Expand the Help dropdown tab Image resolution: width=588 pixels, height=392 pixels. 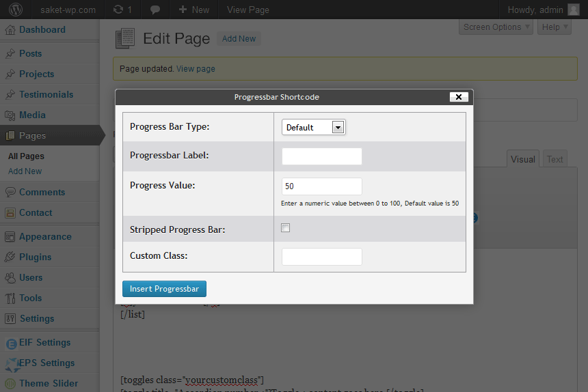tap(554, 27)
